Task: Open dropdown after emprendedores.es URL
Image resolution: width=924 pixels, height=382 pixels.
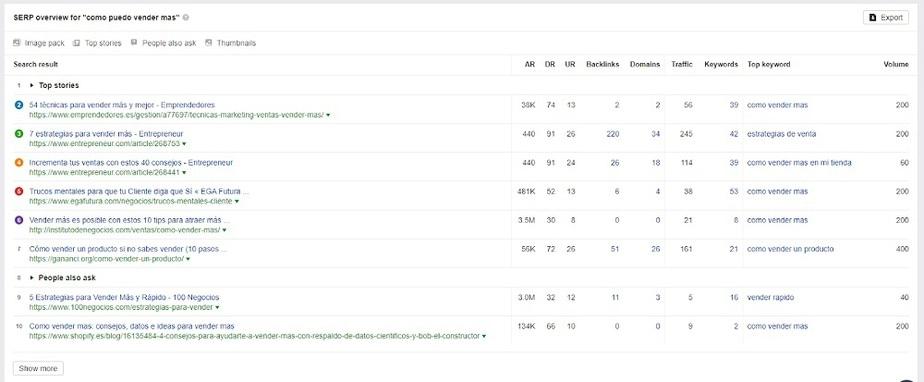Action: 328,116
